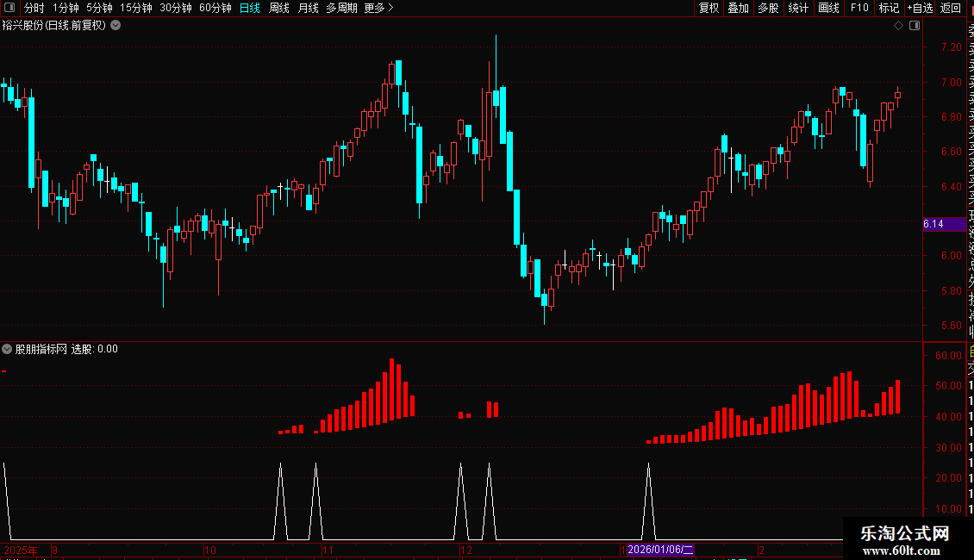
Task: Select the 5分钟 period
Action: 99,8
